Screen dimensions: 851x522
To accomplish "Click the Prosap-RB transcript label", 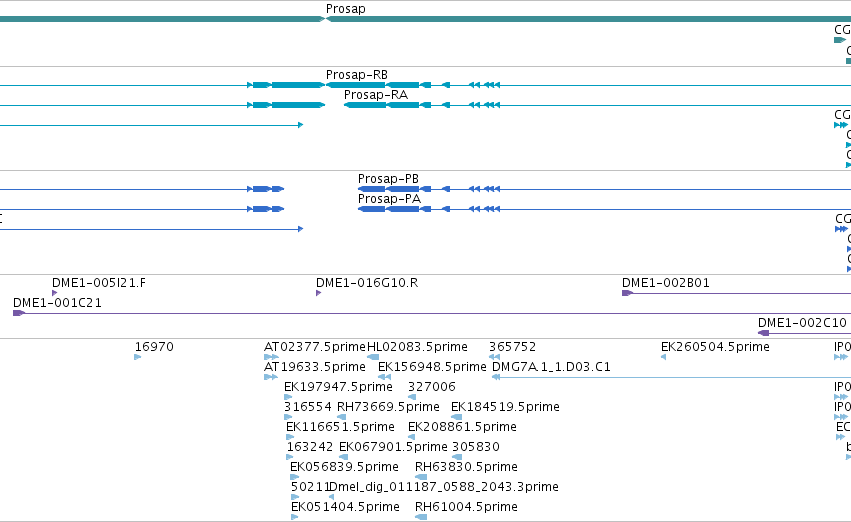I will (x=357, y=74).
